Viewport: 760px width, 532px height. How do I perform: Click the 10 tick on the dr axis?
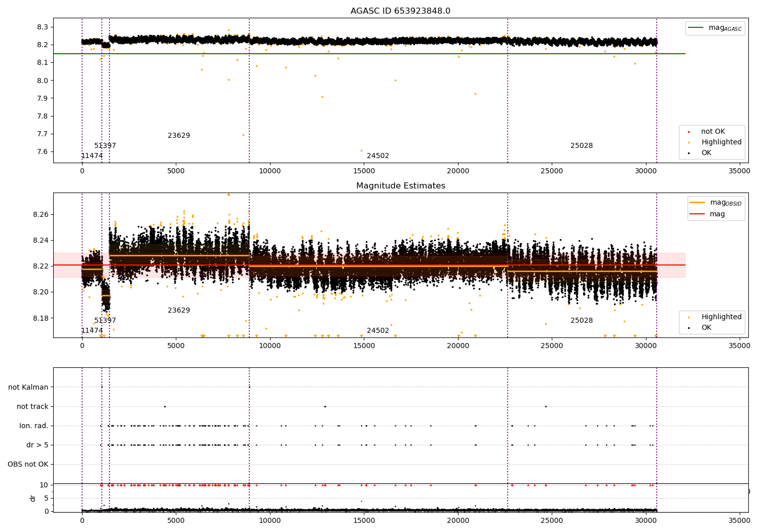click(x=44, y=485)
